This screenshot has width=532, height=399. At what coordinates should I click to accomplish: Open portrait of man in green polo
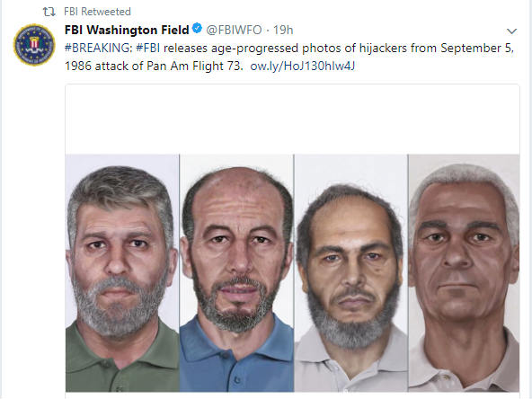pos(122,273)
